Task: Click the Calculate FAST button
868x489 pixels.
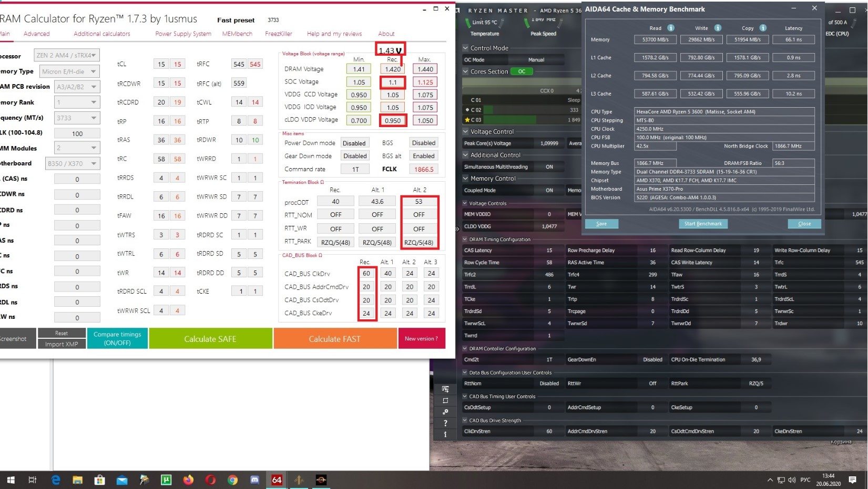Action: point(335,339)
